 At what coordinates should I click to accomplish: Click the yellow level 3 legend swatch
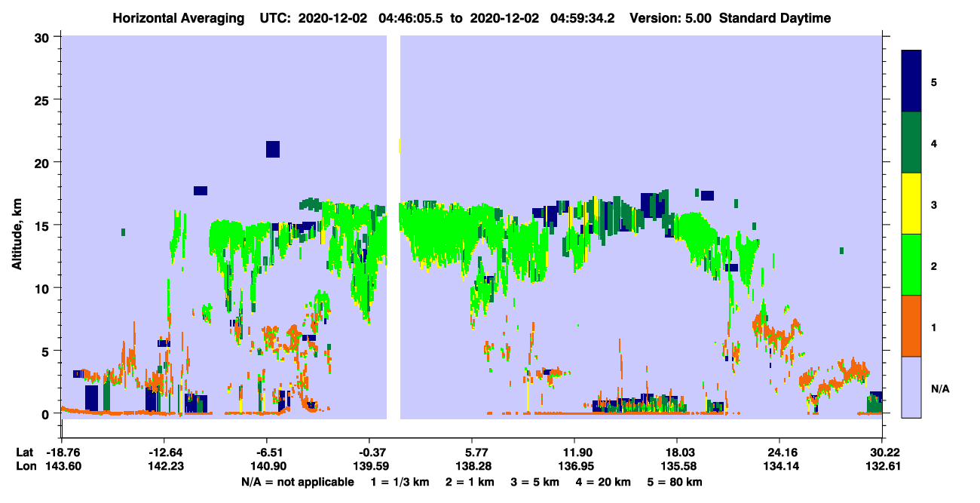[911, 204]
